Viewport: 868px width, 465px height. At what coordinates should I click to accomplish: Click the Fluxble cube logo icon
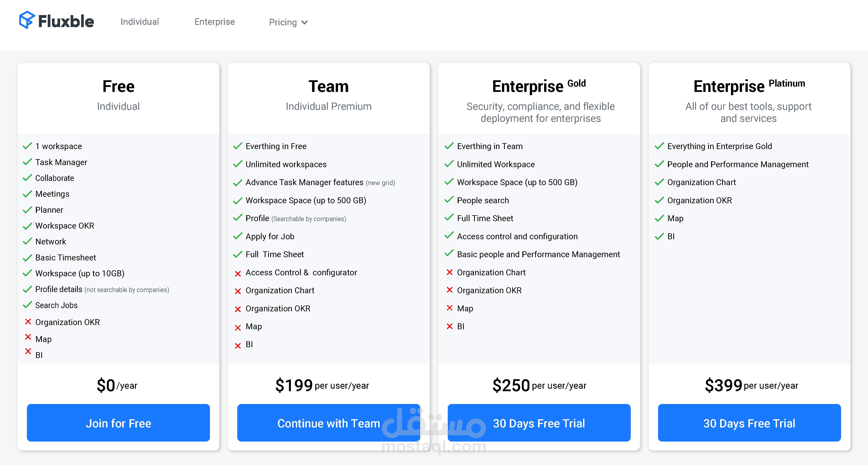click(27, 20)
